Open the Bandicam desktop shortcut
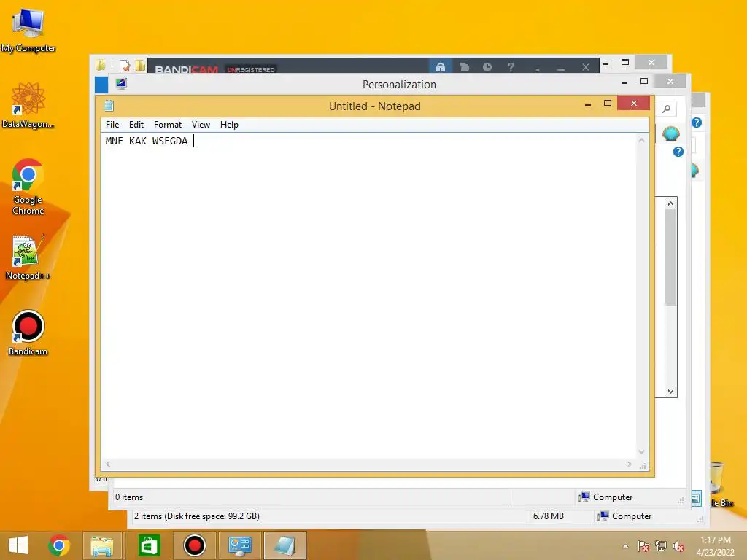Viewport: 747px width, 560px height. pos(28,332)
